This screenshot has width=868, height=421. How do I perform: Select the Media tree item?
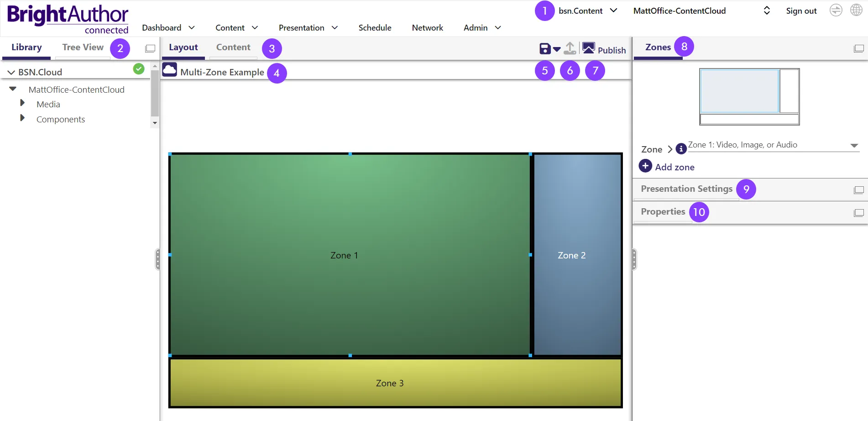(48, 104)
